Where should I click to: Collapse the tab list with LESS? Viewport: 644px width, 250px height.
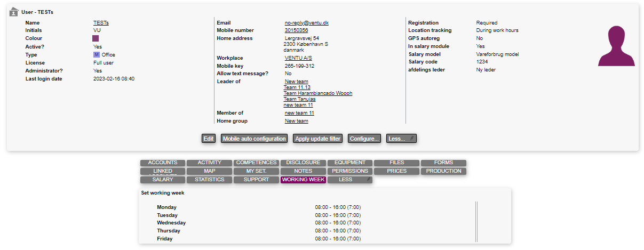pyautogui.click(x=349, y=180)
